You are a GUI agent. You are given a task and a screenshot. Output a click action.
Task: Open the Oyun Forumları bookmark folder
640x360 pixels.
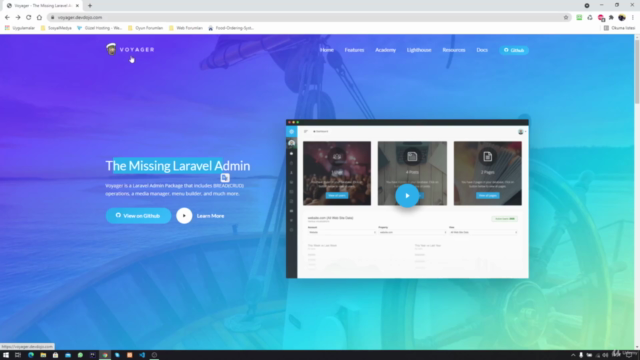click(145, 28)
